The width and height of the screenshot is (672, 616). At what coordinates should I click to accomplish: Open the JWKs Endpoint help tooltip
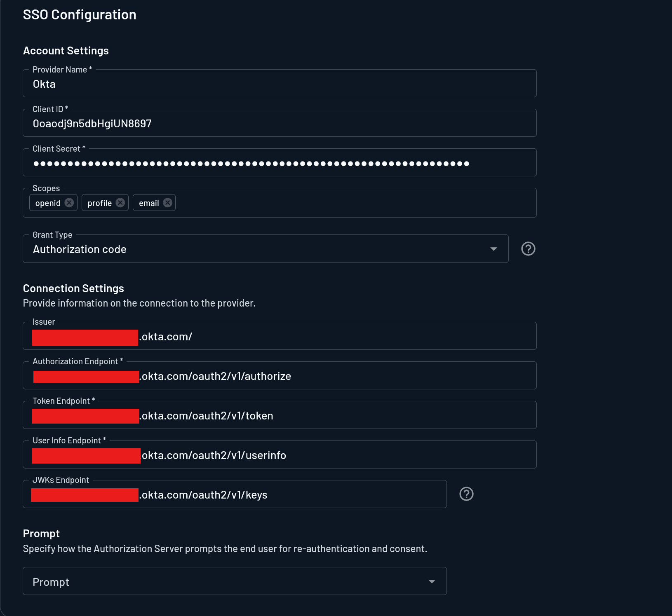click(x=466, y=494)
